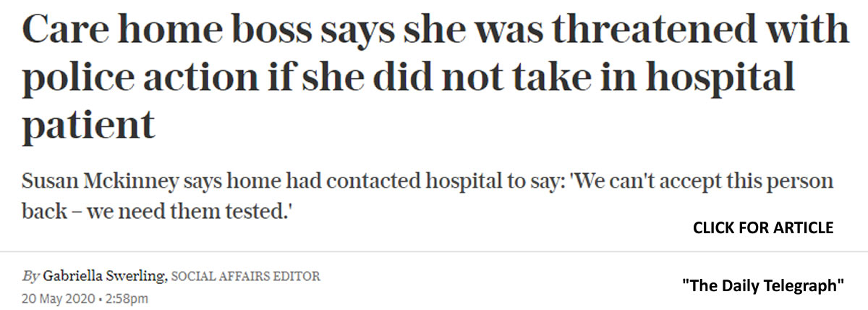Open author Gabriella Swerling's name
Screen dimensions: 868x310
(106, 277)
